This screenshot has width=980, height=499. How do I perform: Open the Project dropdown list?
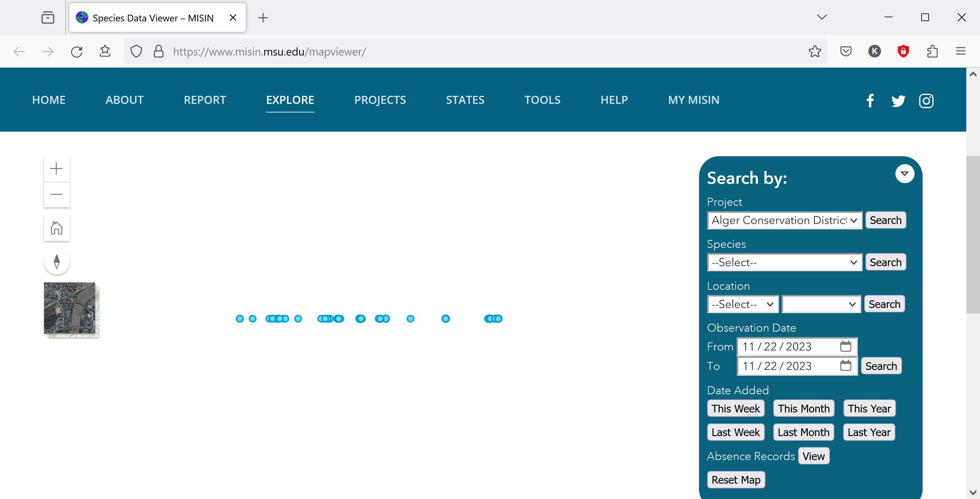click(784, 220)
